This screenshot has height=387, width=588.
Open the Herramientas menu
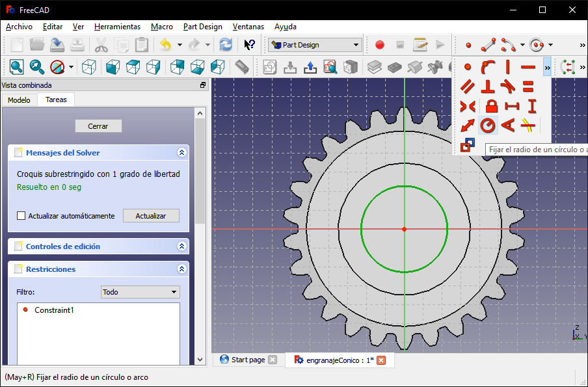click(117, 27)
